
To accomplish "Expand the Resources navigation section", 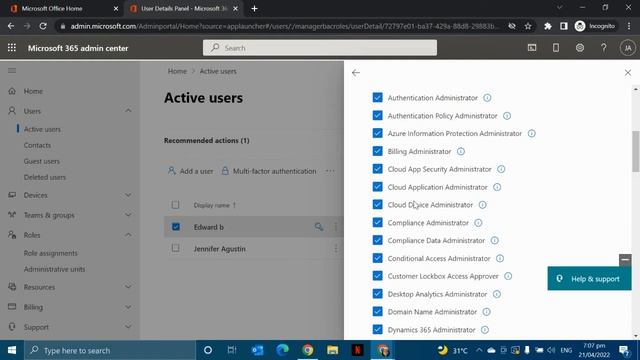I will click(128, 287).
